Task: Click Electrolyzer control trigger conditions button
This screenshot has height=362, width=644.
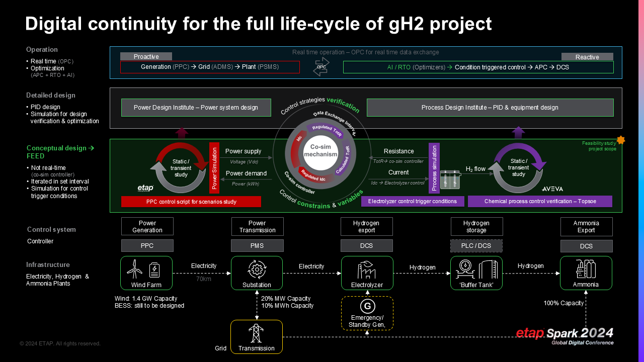Action: pyautogui.click(x=413, y=201)
